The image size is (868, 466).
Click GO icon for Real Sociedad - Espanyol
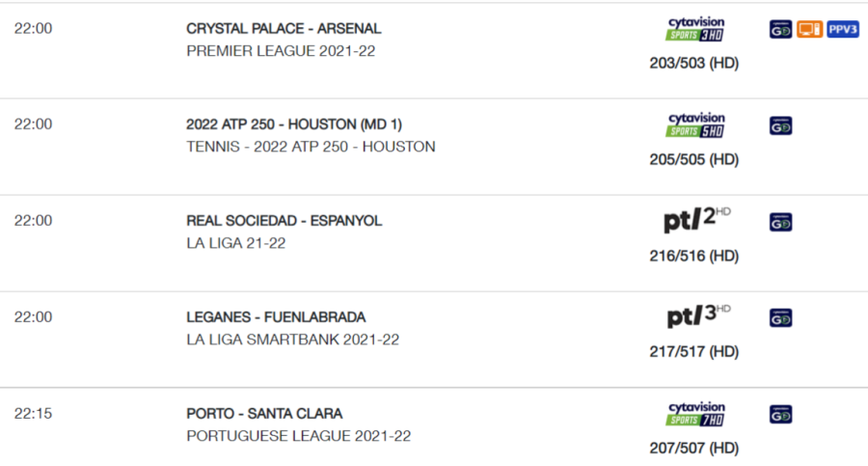point(780,222)
